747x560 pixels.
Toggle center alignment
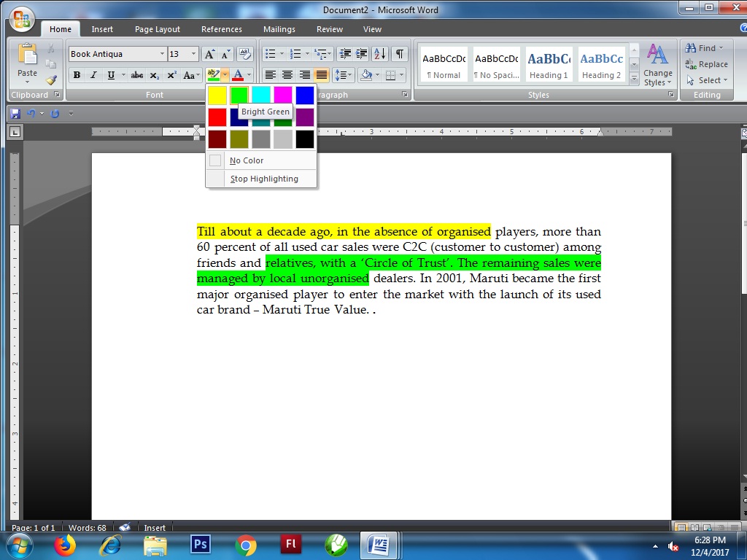[287, 75]
